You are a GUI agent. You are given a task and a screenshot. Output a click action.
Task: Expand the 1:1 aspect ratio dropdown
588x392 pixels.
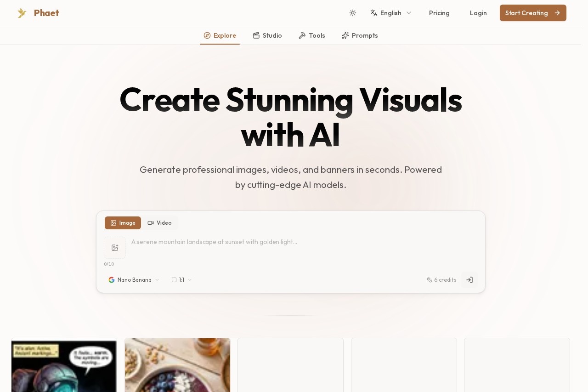coord(182,280)
